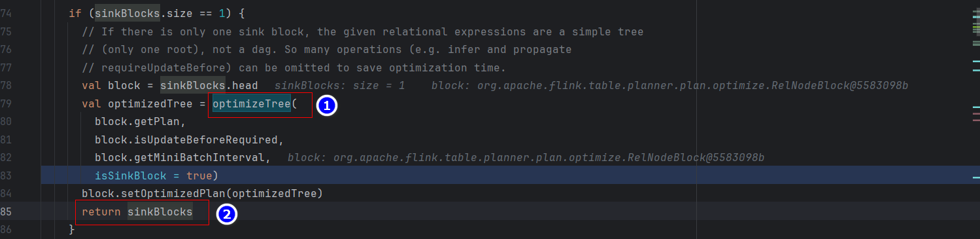Click the RelNodeBlock@5583098b hint on line 78
This screenshot has height=239, width=980.
[670, 86]
